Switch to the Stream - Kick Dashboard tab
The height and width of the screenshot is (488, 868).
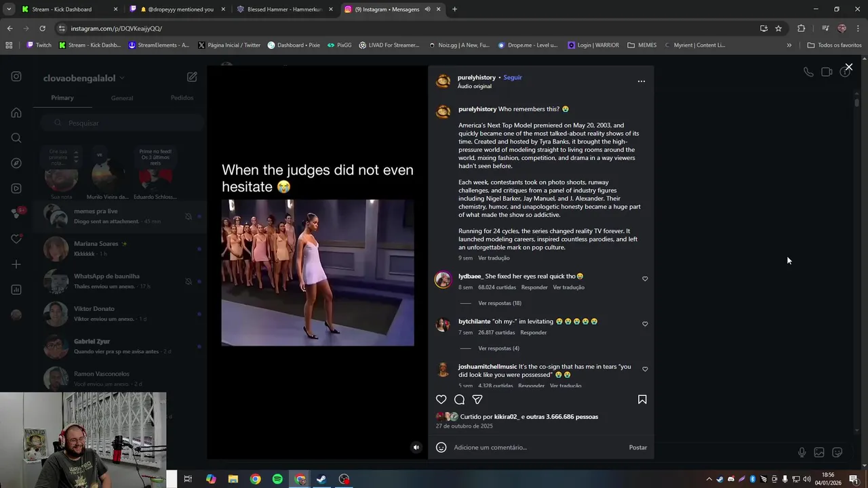(69, 9)
